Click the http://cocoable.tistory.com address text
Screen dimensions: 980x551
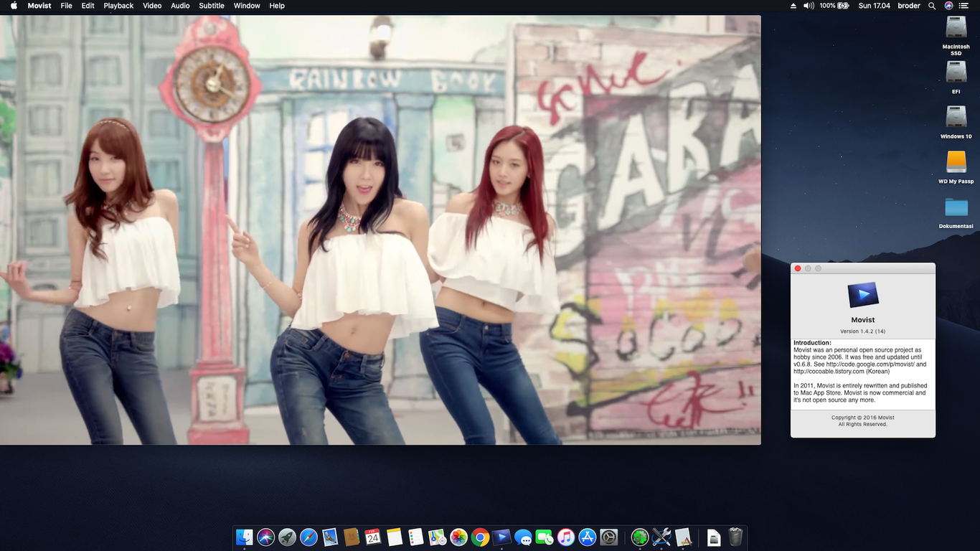(829, 372)
